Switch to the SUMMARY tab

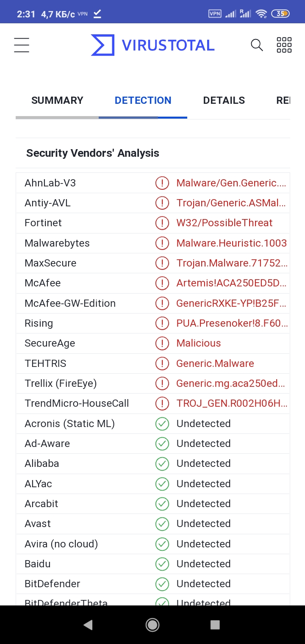(x=57, y=100)
